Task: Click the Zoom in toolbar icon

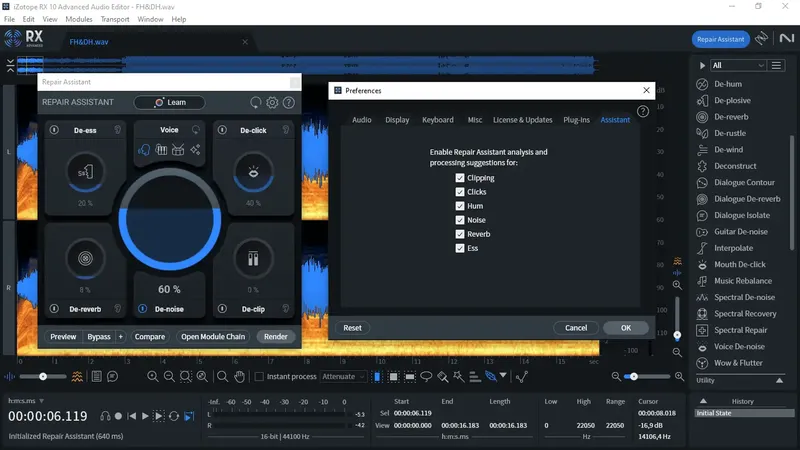Action: tap(153, 377)
